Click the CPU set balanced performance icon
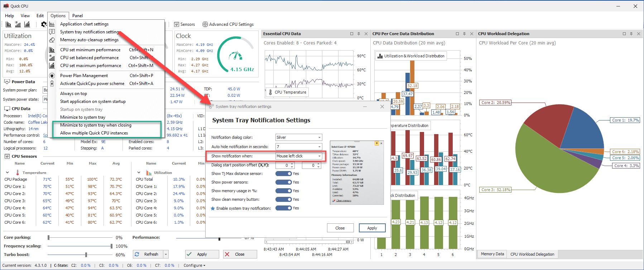Screen dimensions: 644x270 coord(52,58)
